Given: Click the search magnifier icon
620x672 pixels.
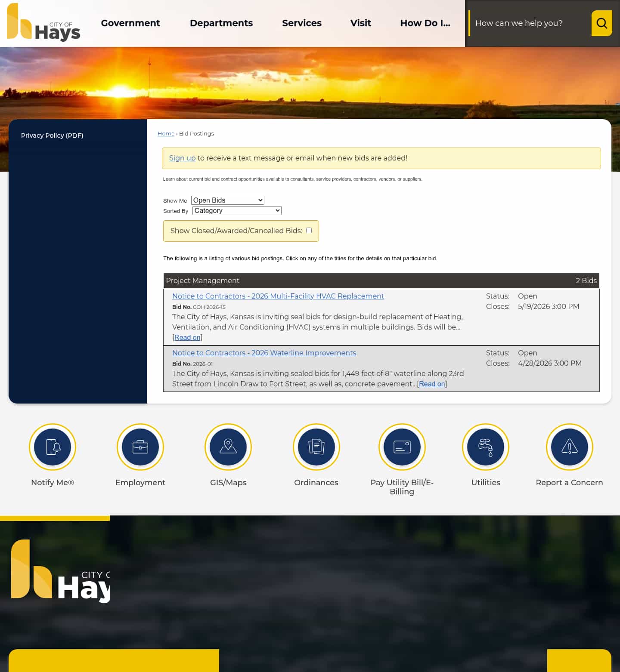Looking at the screenshot, I should pos(601,23).
